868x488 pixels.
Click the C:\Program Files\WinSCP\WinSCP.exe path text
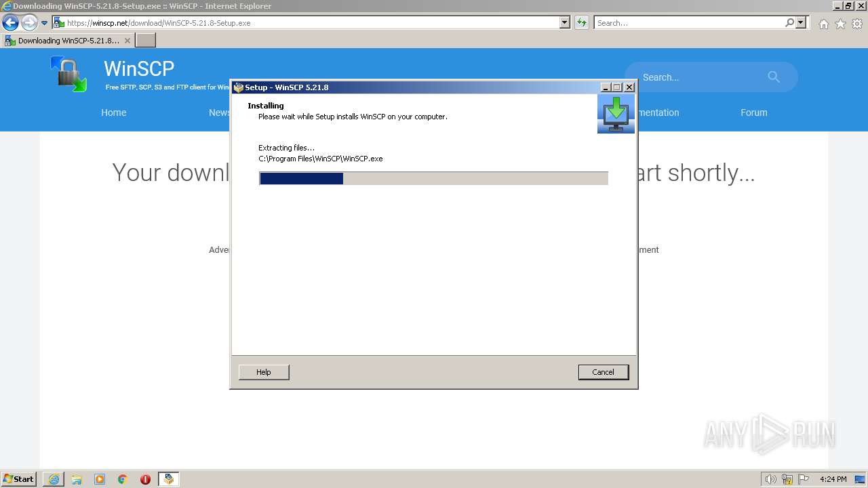coord(321,159)
